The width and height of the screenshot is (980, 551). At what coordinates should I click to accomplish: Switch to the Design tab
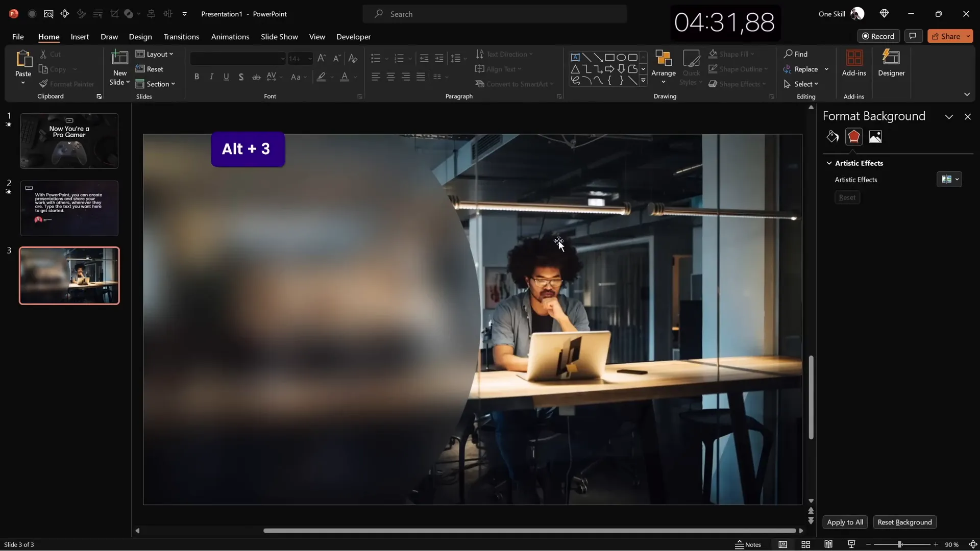click(x=140, y=37)
